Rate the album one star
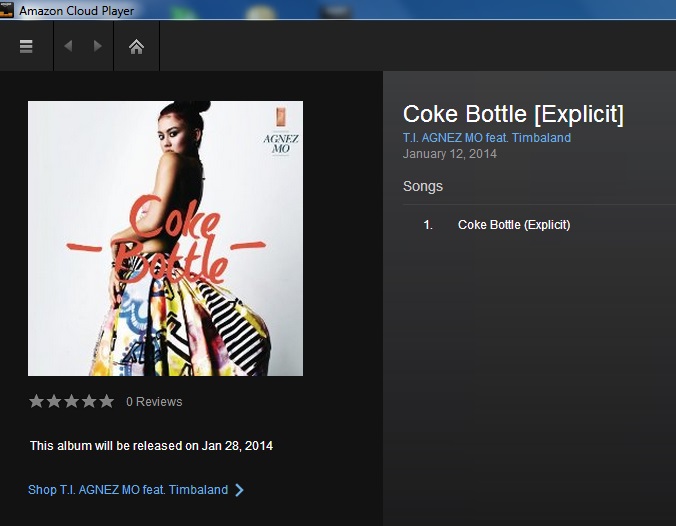676x526 pixels. click(37, 401)
